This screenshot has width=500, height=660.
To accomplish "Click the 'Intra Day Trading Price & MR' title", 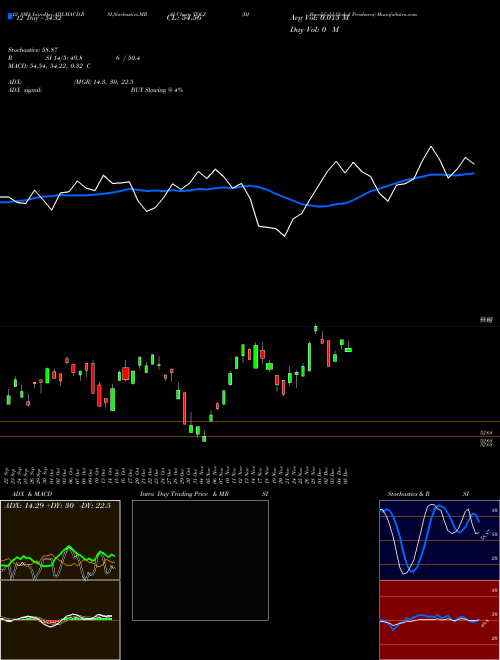I will tap(185, 494).
